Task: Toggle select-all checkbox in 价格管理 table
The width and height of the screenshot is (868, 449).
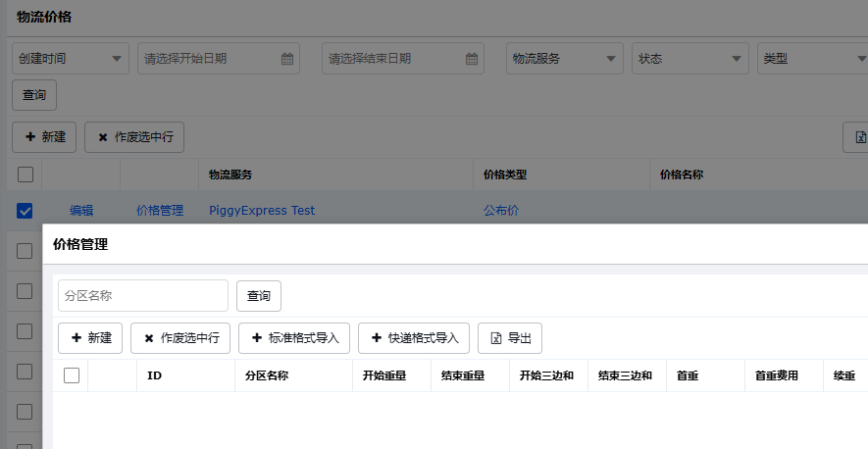Action: (72, 375)
